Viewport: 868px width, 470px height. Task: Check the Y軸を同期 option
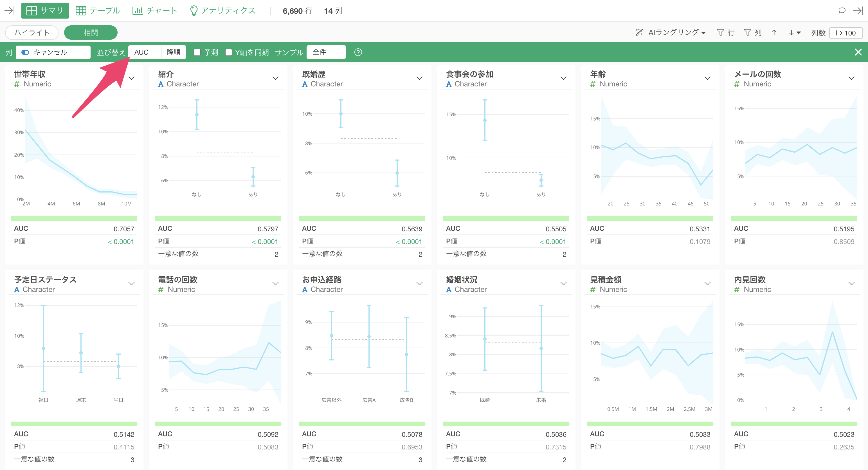coord(228,52)
